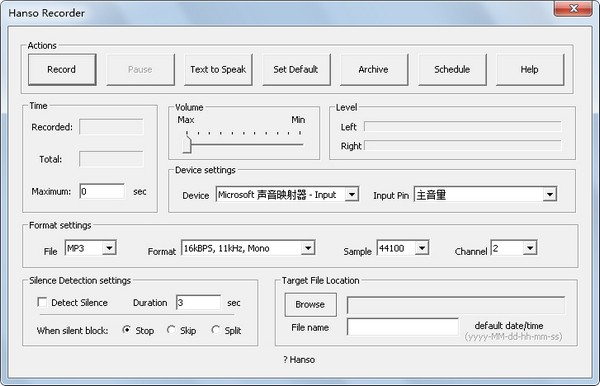This screenshot has height=386, width=600.
Task: Open the Archive window
Action: [374, 70]
